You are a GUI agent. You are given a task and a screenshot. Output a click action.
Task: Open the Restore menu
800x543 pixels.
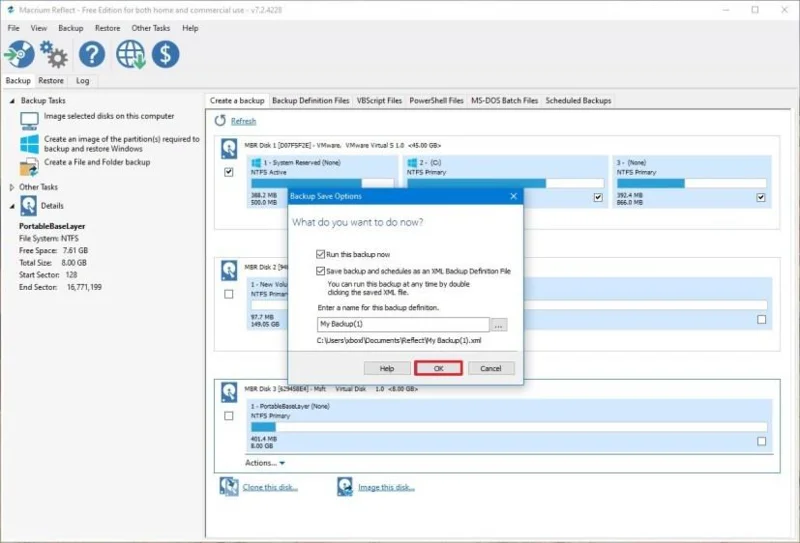107,28
